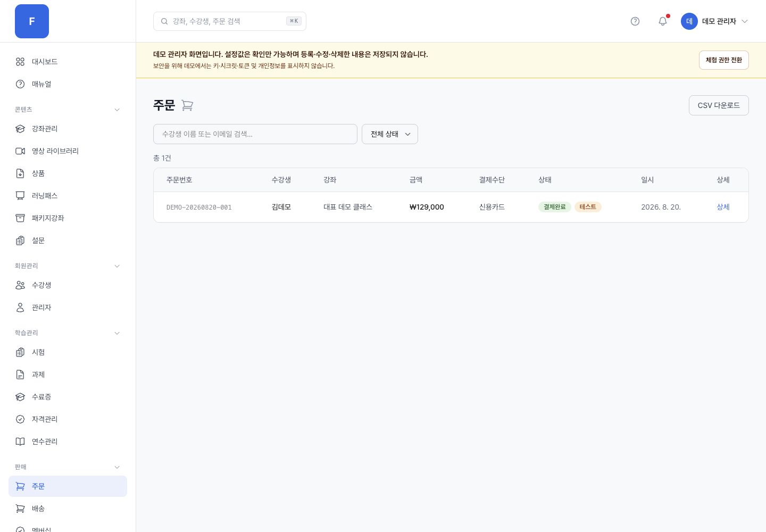Screen dimensions: 766x532
Task: Click the 자격관리 check badge icon
Action: 20,419
